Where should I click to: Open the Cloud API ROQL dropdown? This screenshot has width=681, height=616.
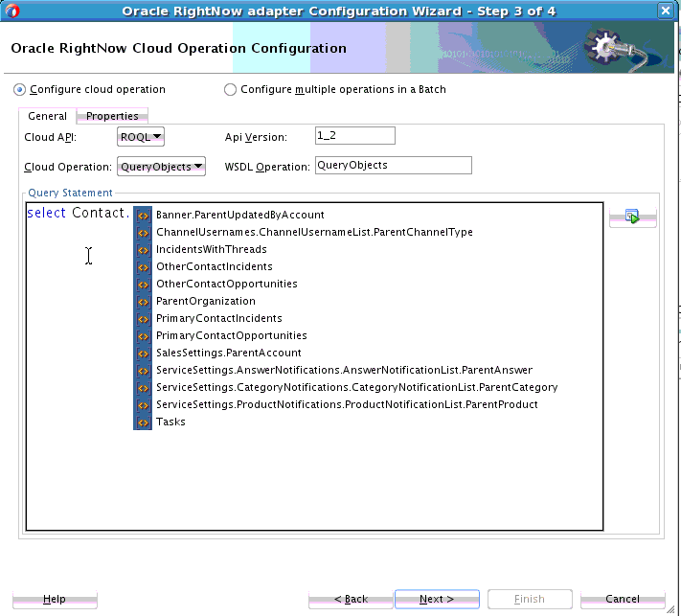tap(141, 137)
